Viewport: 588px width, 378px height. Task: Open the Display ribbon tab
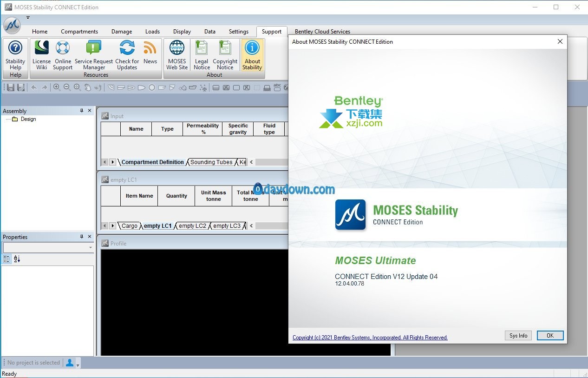pos(182,32)
